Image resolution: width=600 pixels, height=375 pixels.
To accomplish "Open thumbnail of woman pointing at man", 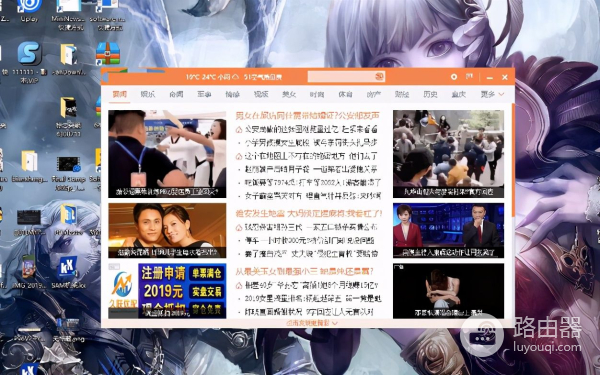I will click(x=167, y=154).
